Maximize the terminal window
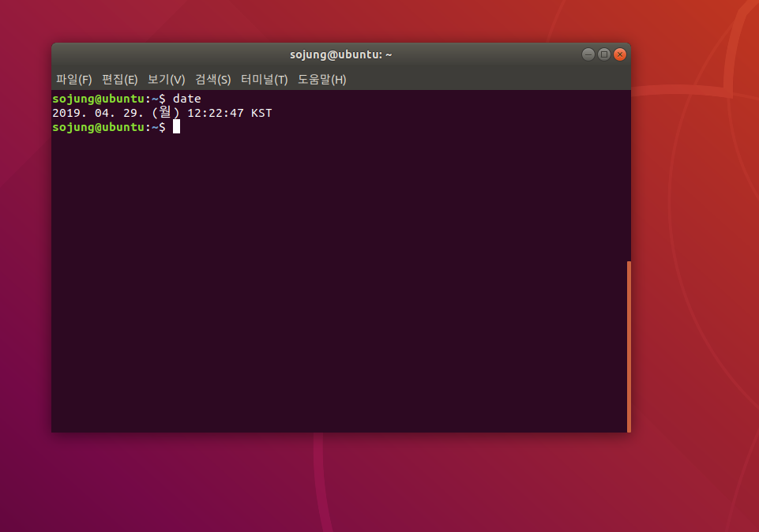759x532 pixels. tap(604, 54)
